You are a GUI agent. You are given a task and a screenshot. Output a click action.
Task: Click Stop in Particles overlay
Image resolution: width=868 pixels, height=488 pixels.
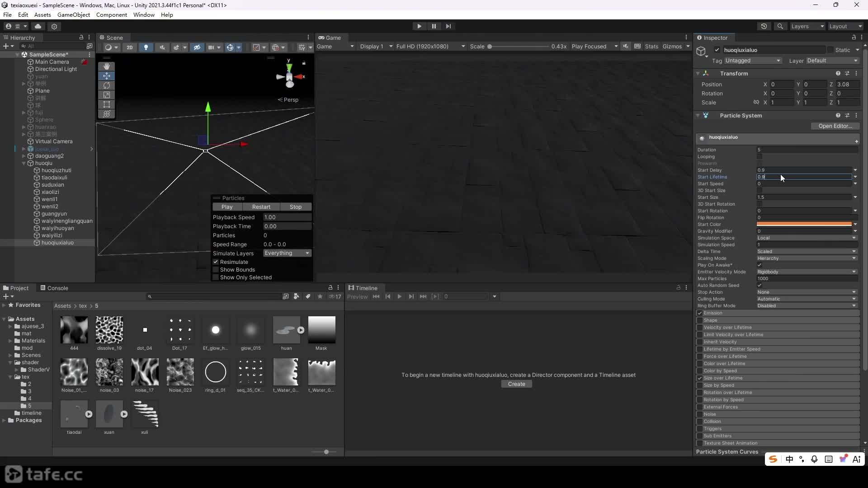coord(296,207)
